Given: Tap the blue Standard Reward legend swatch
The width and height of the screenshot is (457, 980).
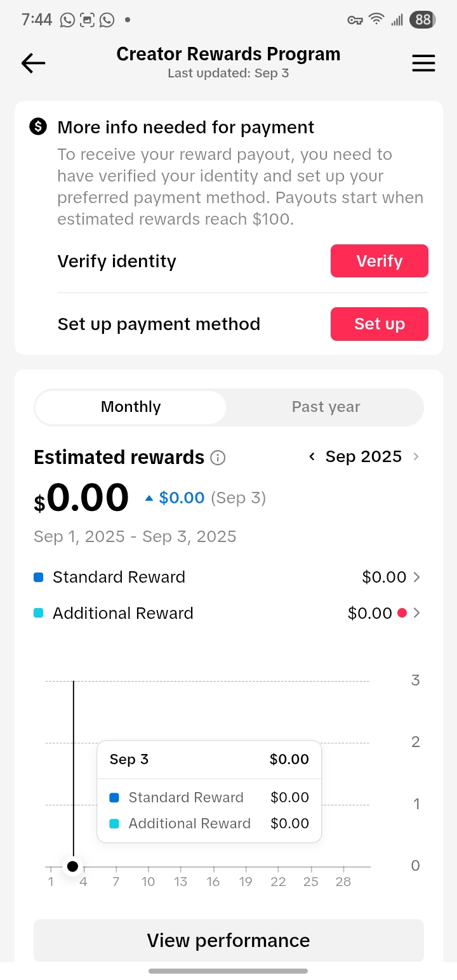Looking at the screenshot, I should (x=38, y=578).
